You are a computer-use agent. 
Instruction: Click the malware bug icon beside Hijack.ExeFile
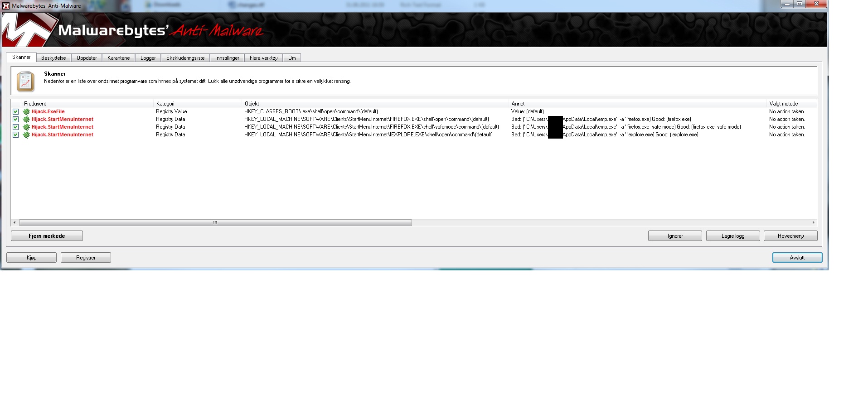pos(26,111)
